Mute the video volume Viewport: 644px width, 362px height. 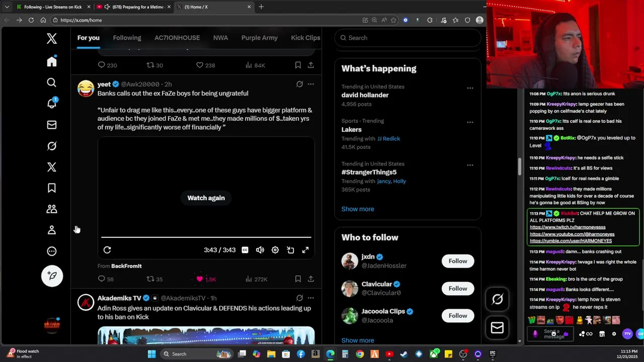click(x=260, y=250)
